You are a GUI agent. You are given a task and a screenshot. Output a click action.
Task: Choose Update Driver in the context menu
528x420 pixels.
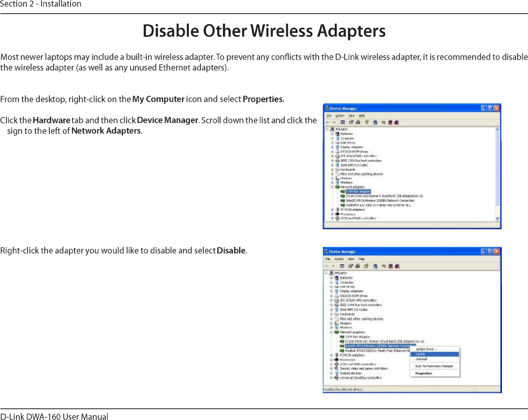[435, 349]
